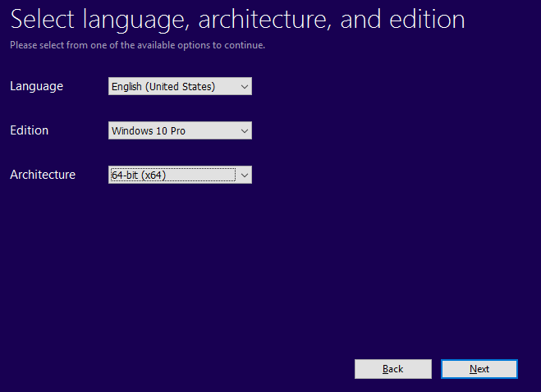Viewport: 541px width, 392px height.
Task: Open the Architecture dropdown showing 64-bit (x64)
Action: [180, 175]
